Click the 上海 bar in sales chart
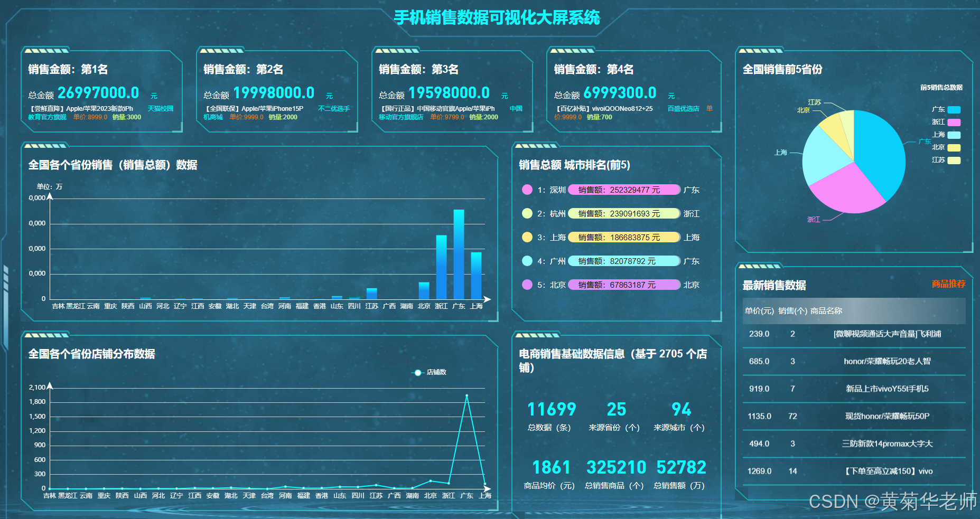Image resolution: width=980 pixels, height=519 pixels. (476, 276)
